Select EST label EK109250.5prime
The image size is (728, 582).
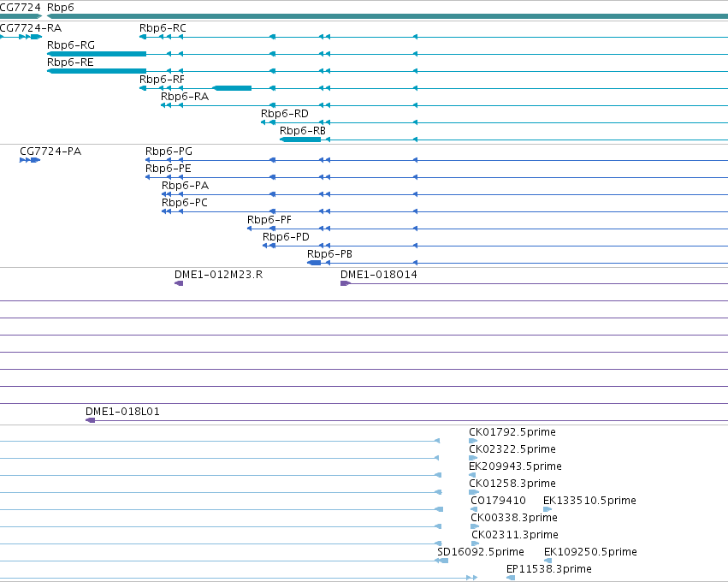[590, 553]
